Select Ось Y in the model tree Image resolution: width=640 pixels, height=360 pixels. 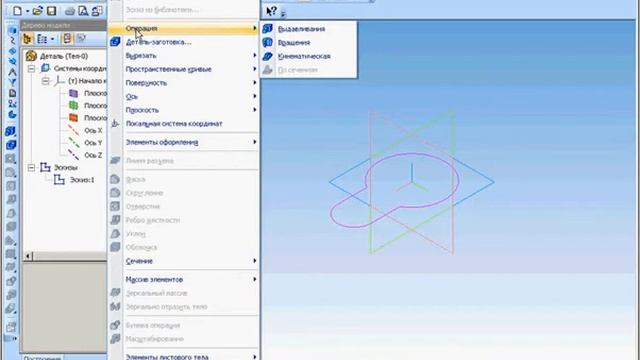point(93,143)
